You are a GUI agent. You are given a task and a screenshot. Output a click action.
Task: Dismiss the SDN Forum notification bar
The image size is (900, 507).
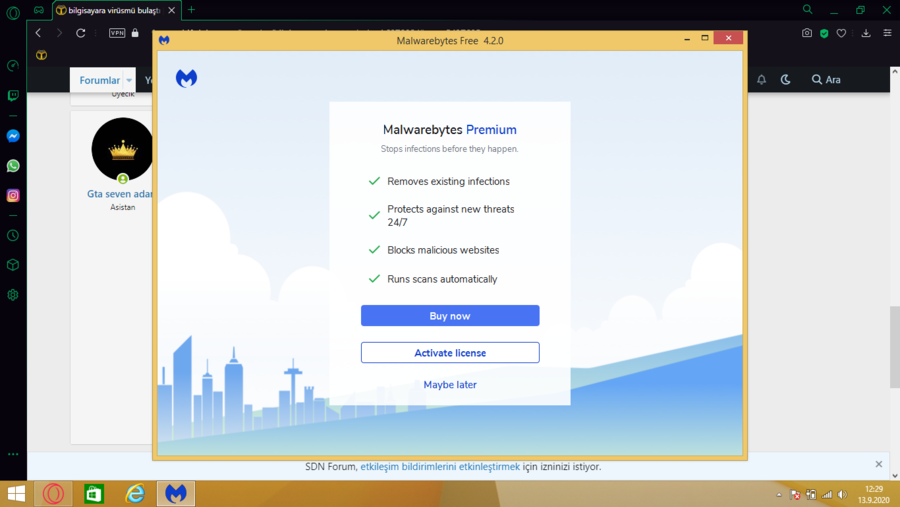click(x=879, y=464)
